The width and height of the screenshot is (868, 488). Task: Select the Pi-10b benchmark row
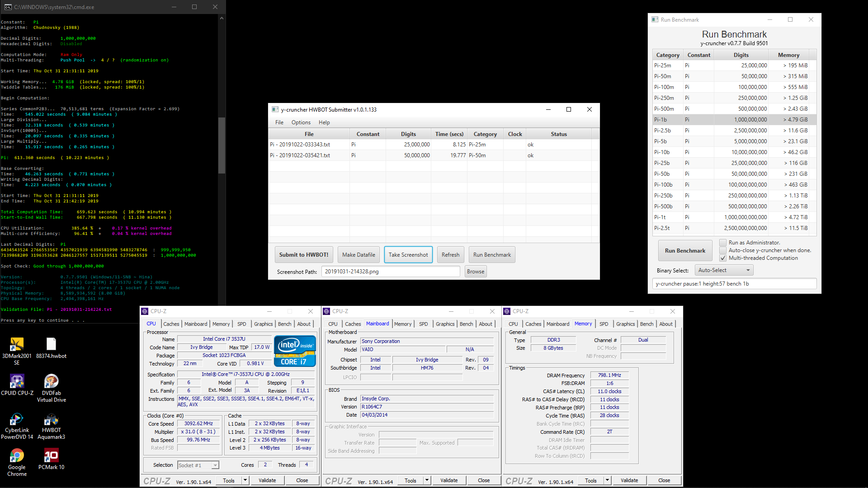734,152
